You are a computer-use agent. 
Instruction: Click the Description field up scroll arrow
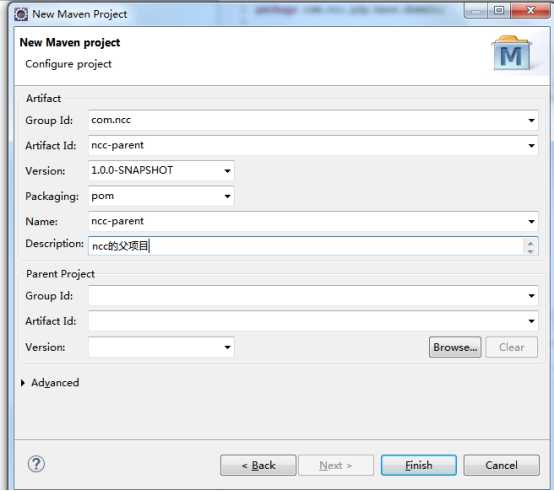pyautogui.click(x=530, y=243)
